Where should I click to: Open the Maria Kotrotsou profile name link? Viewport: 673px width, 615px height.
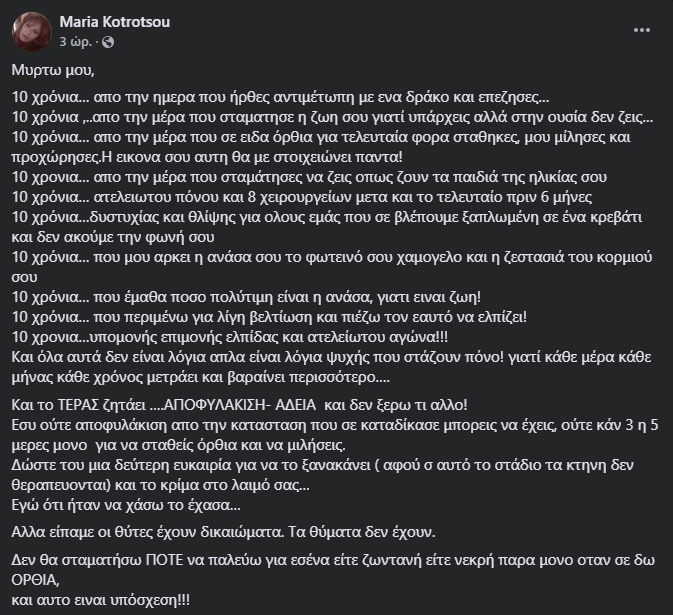coord(114,23)
